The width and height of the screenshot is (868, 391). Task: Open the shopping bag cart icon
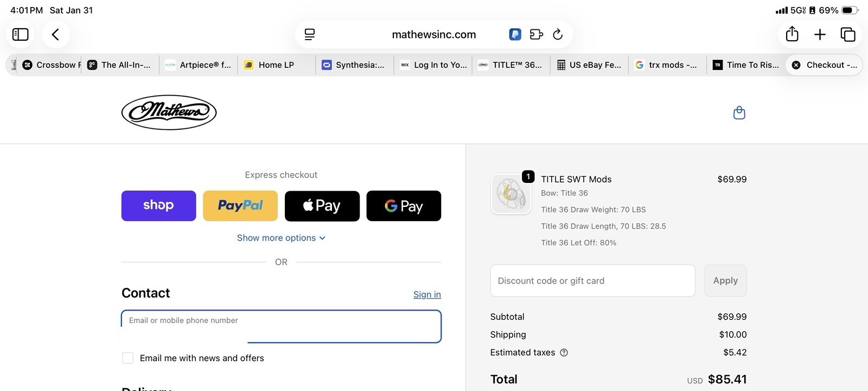pyautogui.click(x=739, y=112)
